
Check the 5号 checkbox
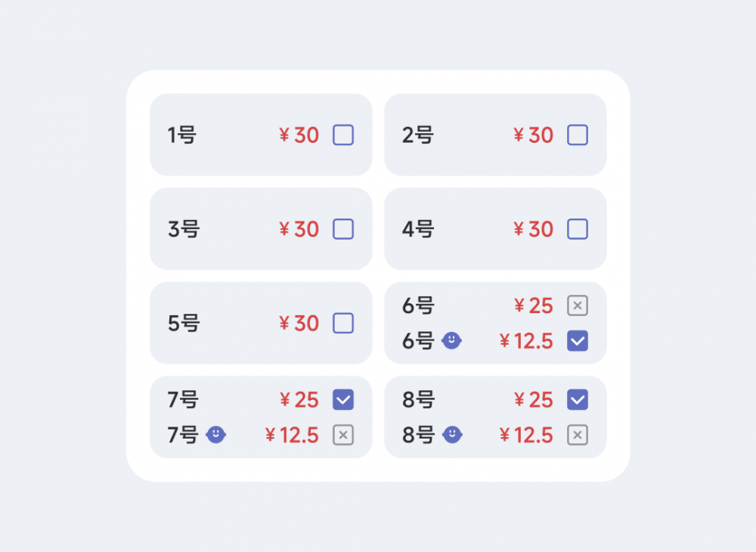click(343, 323)
